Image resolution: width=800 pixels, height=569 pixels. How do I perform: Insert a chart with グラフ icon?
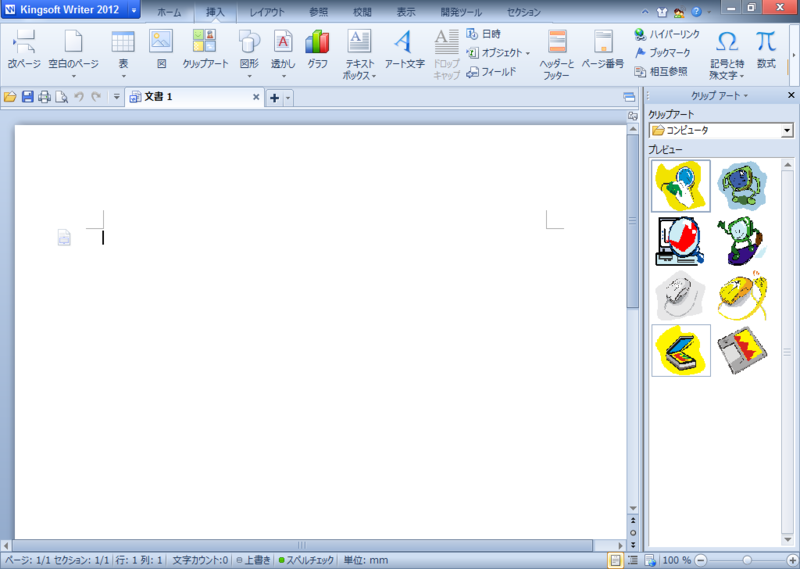[317, 49]
